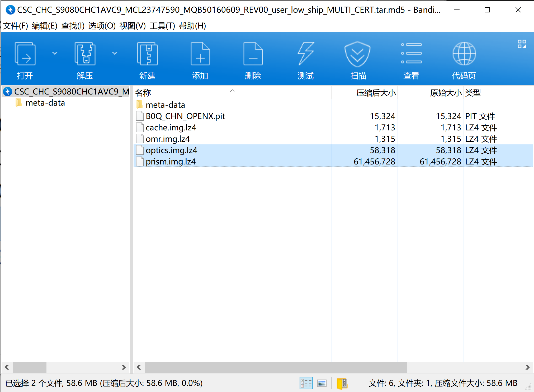Screen dimensions: 534x392
Task: Switch to details view in status bar
Action: click(306, 383)
